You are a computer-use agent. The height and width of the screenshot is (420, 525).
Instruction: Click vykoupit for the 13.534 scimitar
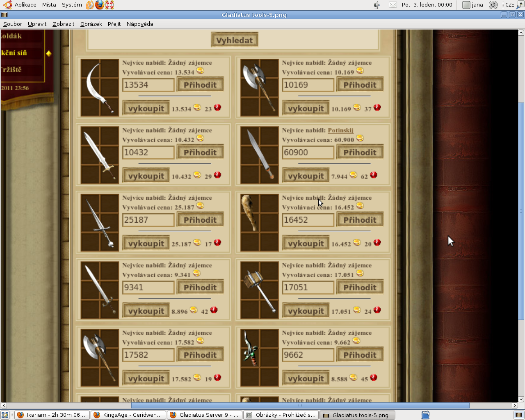pos(146,108)
